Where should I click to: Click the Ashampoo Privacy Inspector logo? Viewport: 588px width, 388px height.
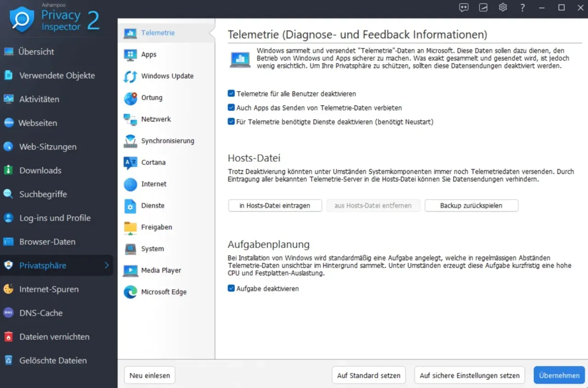tap(22, 19)
